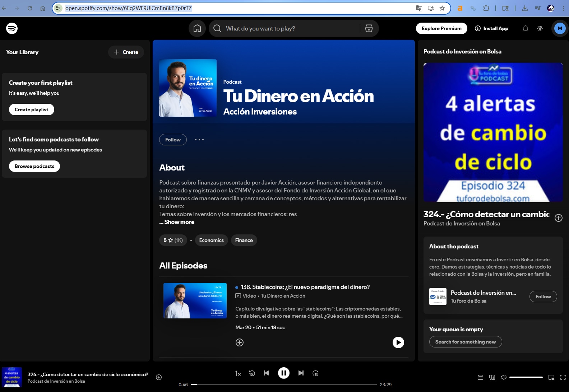
Task: Save Stablecoins episode to Your Episodes
Action: [240, 342]
